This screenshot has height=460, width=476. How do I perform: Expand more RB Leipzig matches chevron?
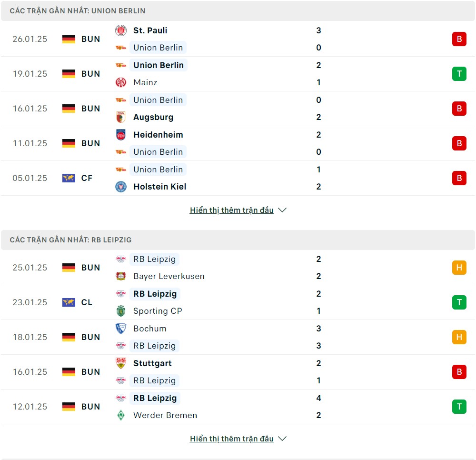pyautogui.click(x=282, y=439)
